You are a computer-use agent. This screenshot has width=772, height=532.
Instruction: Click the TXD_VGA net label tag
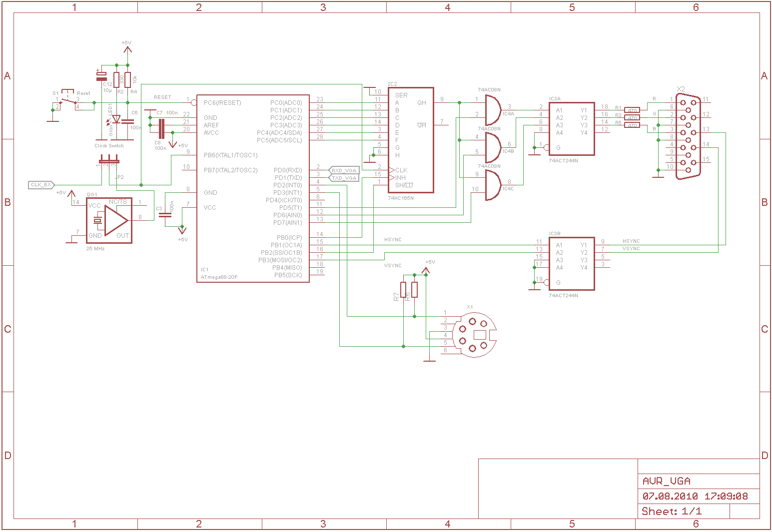pyautogui.click(x=344, y=178)
